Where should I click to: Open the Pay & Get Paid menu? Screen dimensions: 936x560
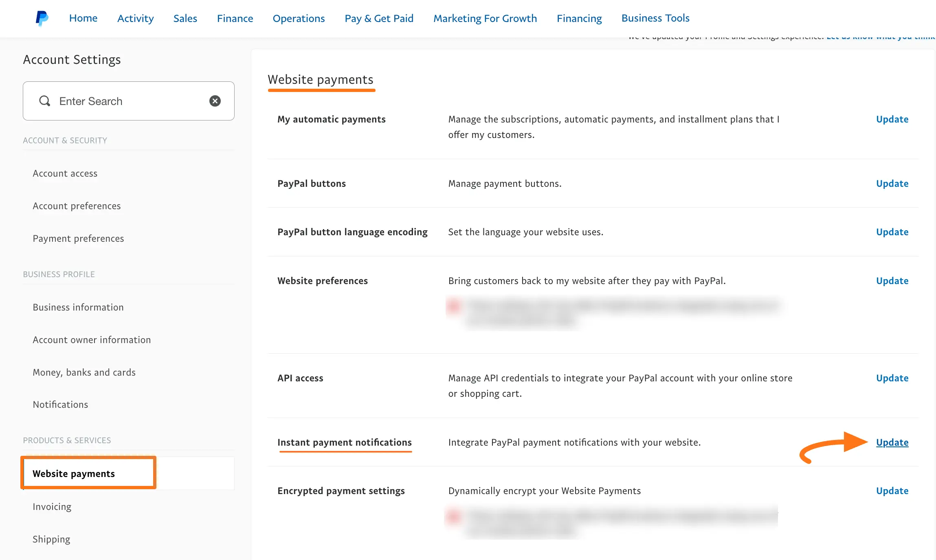[x=379, y=18]
